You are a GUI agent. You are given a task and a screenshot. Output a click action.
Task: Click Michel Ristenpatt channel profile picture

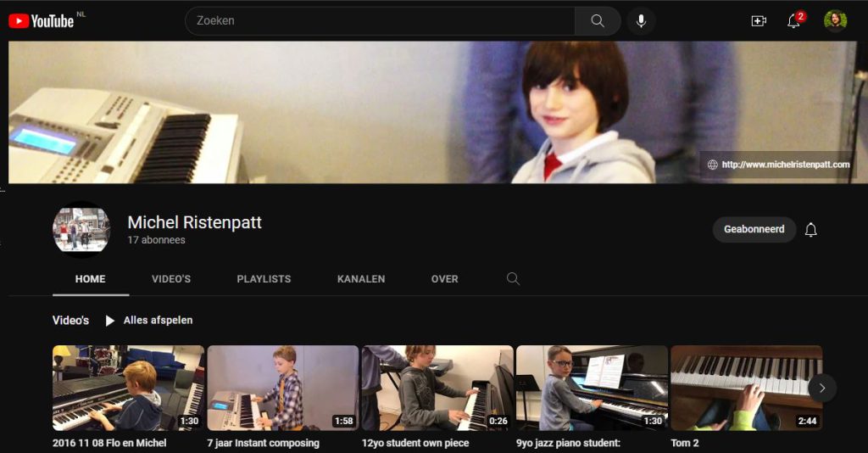(x=81, y=229)
